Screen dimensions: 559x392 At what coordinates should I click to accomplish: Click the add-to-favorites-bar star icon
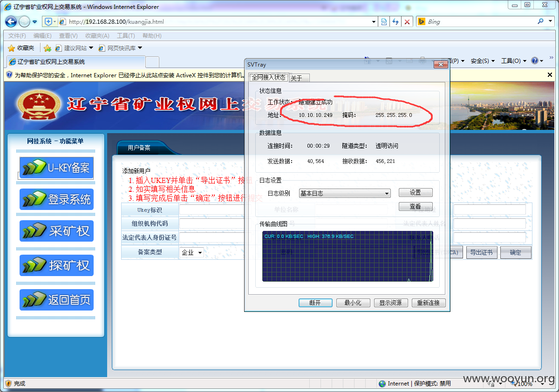click(x=47, y=48)
